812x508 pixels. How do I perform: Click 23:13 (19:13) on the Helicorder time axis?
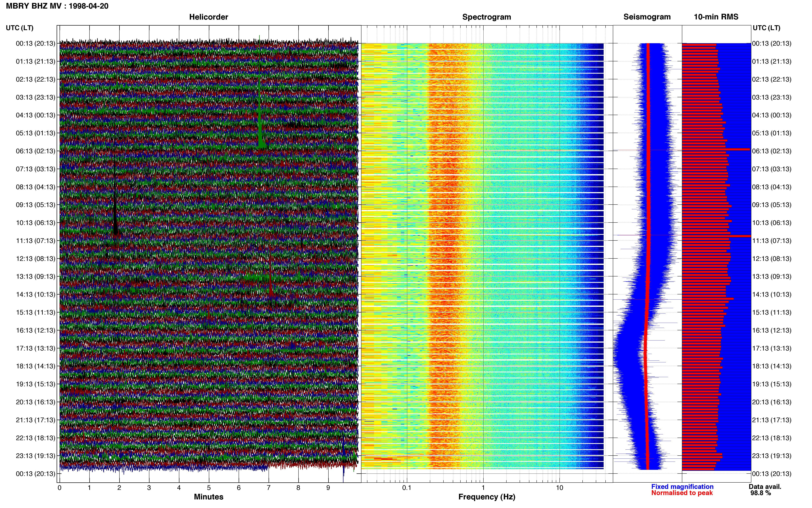coord(36,456)
